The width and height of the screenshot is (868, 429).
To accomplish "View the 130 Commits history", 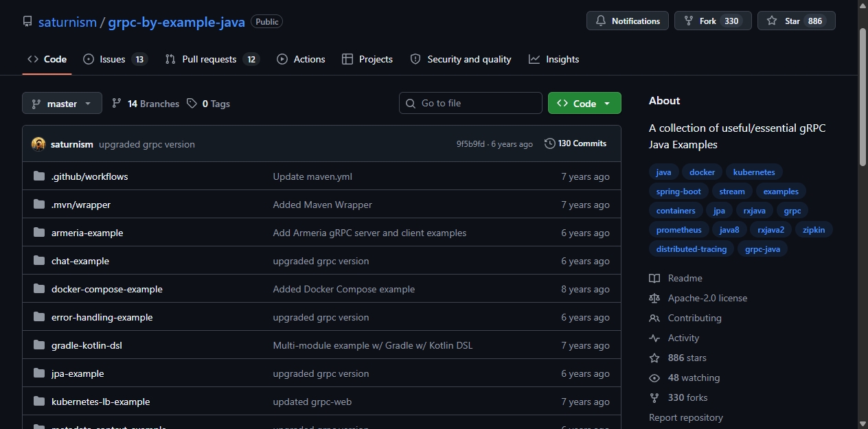I will click(x=575, y=143).
